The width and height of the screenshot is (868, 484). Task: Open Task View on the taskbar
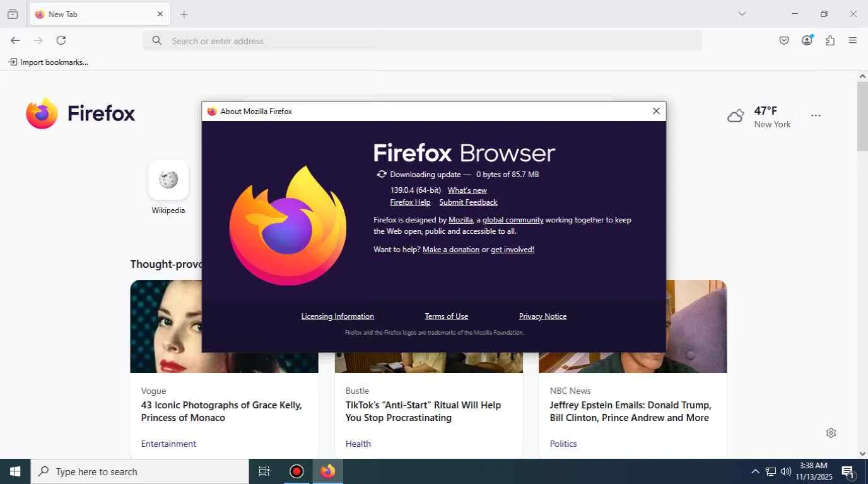click(x=264, y=471)
